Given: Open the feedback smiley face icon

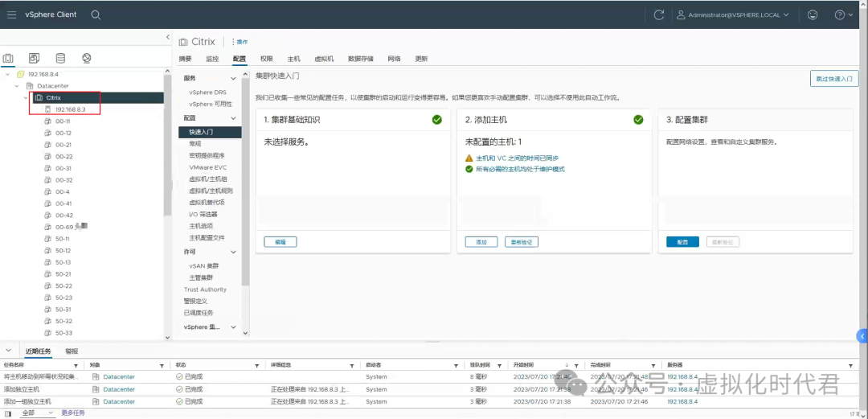Looking at the screenshot, I should [813, 15].
